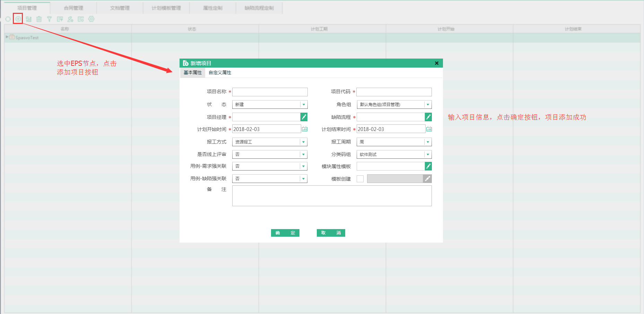Open calendar for 计划开始时间
The height and width of the screenshot is (314, 644).
pos(304,129)
